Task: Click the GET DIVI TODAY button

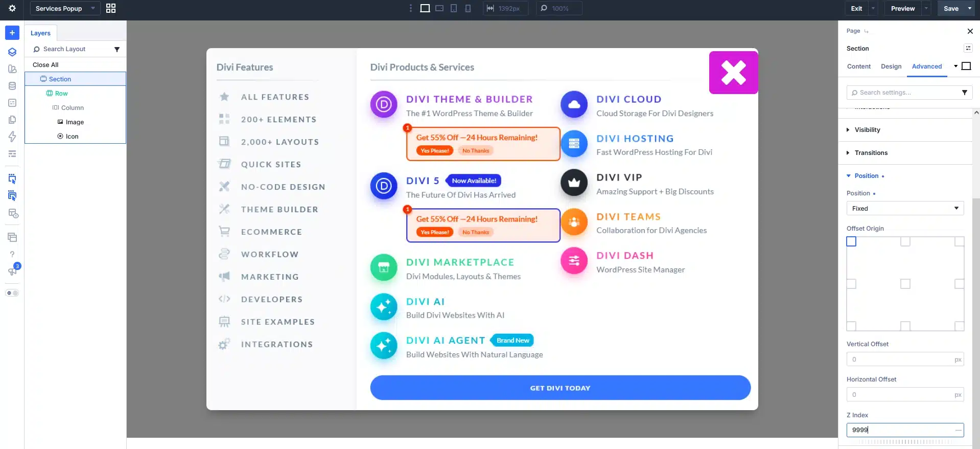Action: point(560,388)
